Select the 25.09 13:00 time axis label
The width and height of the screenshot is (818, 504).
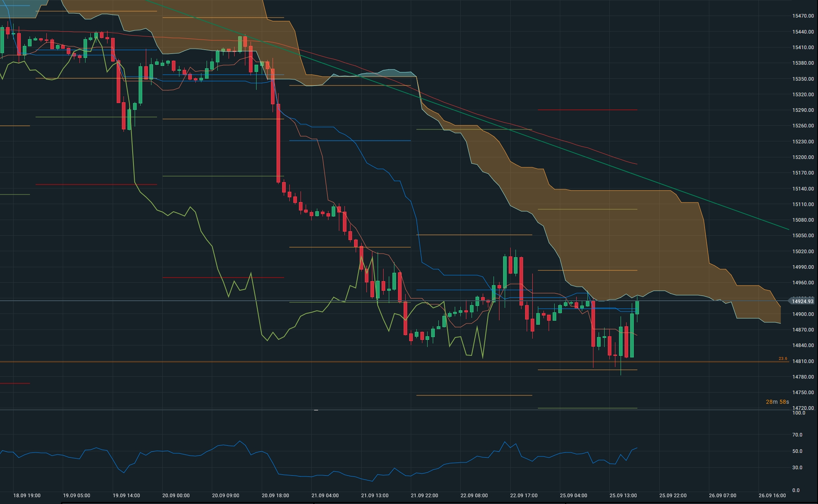tap(623, 496)
